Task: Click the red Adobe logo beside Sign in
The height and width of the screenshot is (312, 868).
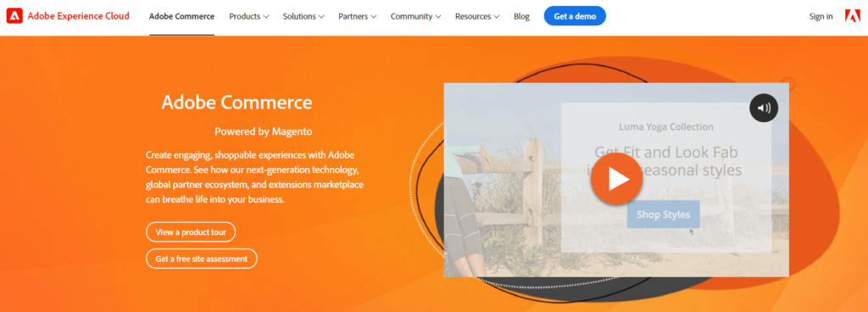Action: [x=853, y=16]
